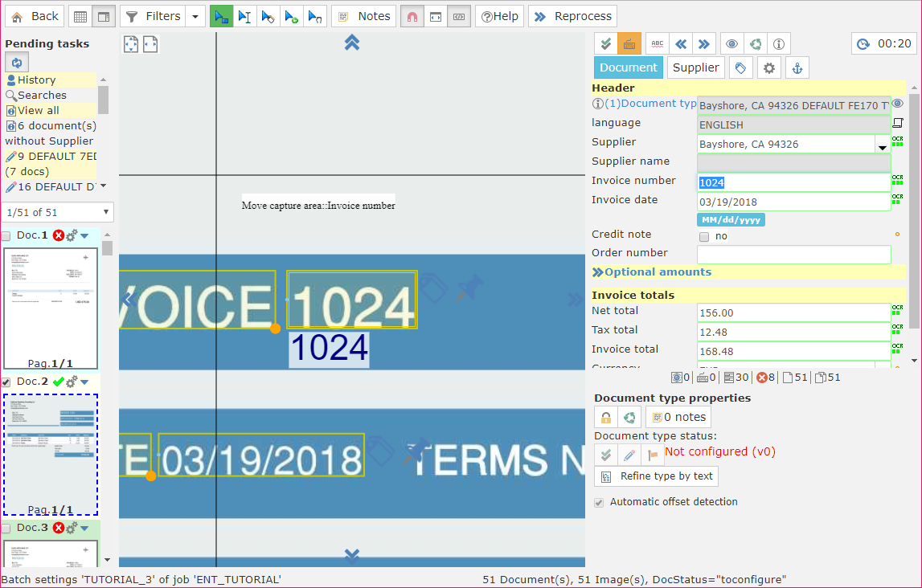Select the cursor with omega symbol tool
Viewport: 922px width, 588px height.
click(x=315, y=16)
